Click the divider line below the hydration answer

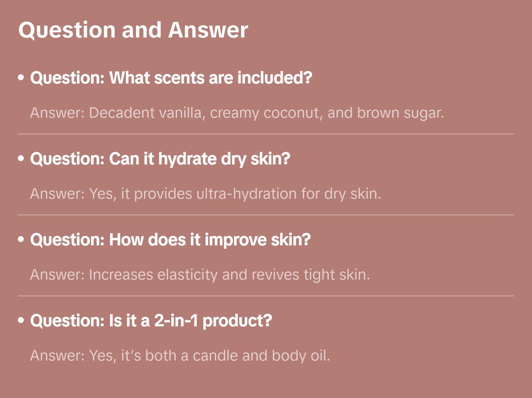click(x=266, y=215)
